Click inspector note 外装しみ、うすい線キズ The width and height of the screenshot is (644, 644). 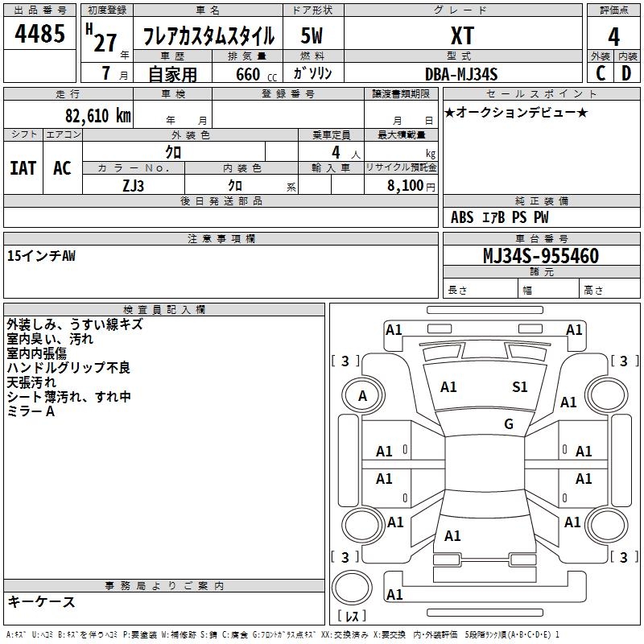pyautogui.click(x=74, y=324)
